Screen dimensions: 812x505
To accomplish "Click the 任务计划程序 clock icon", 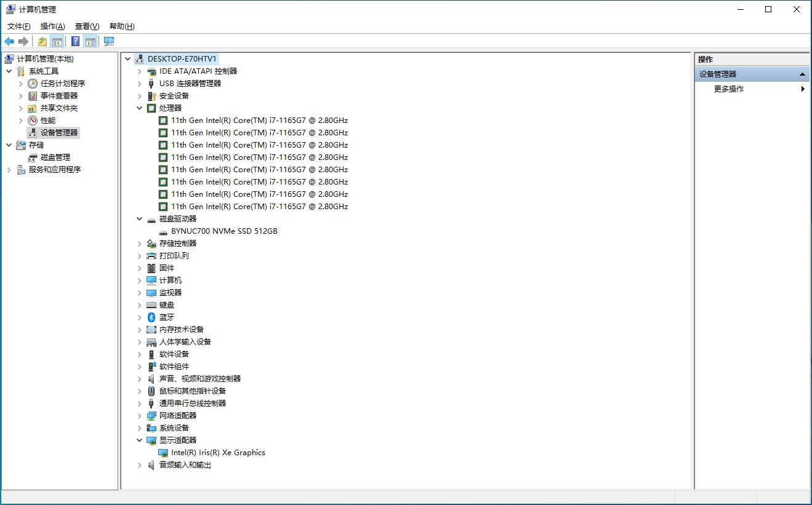I will [x=33, y=84].
